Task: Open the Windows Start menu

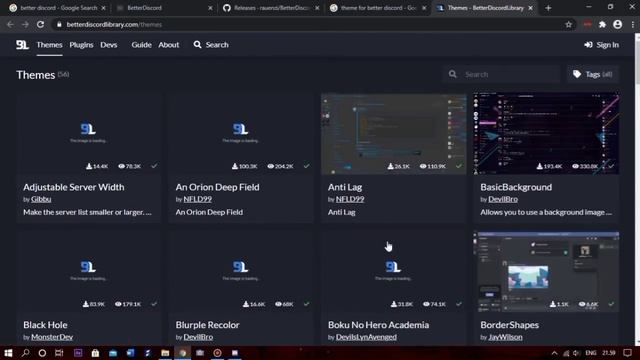Action: (8, 353)
